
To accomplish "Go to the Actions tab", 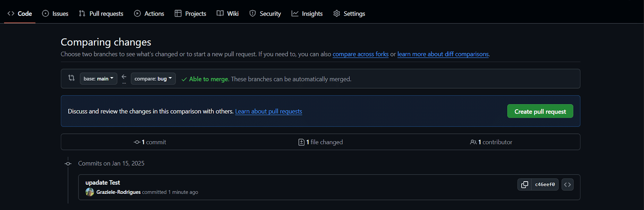I will pyautogui.click(x=149, y=14).
